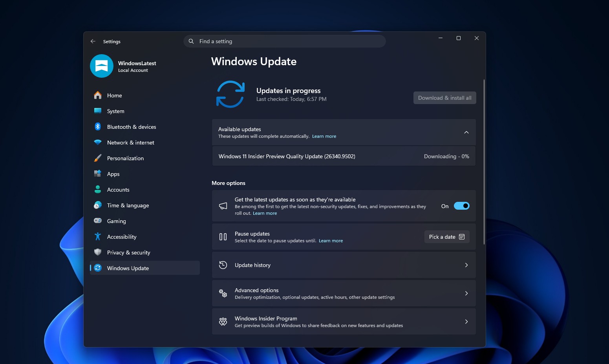Minimize the Settings window
Viewport: 609px width, 364px height.
coord(441,38)
